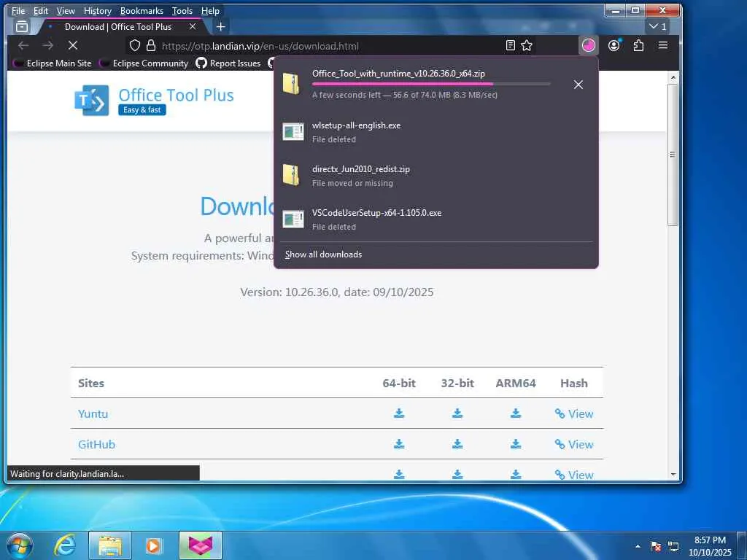747x560 pixels.
Task: Click the downloads progress toolbar button
Action: (x=589, y=46)
